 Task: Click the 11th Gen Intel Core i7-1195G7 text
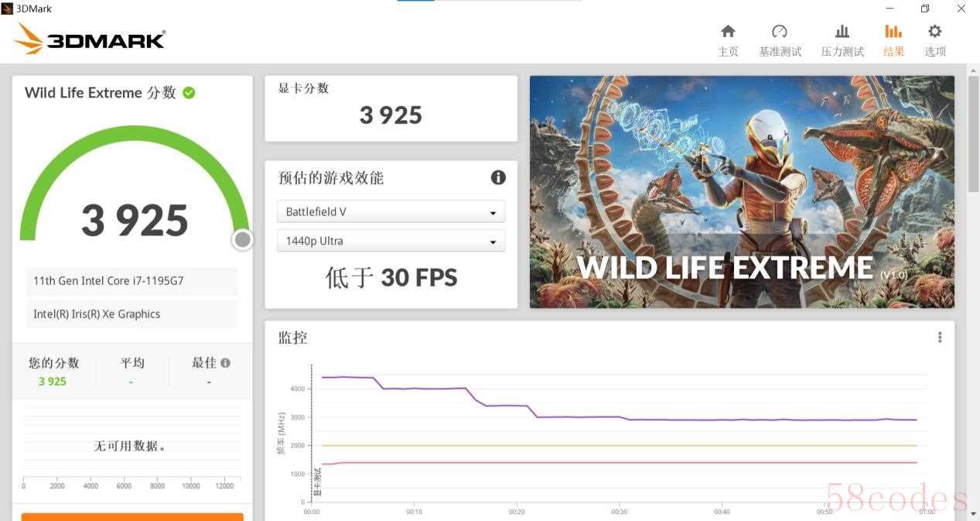108,281
